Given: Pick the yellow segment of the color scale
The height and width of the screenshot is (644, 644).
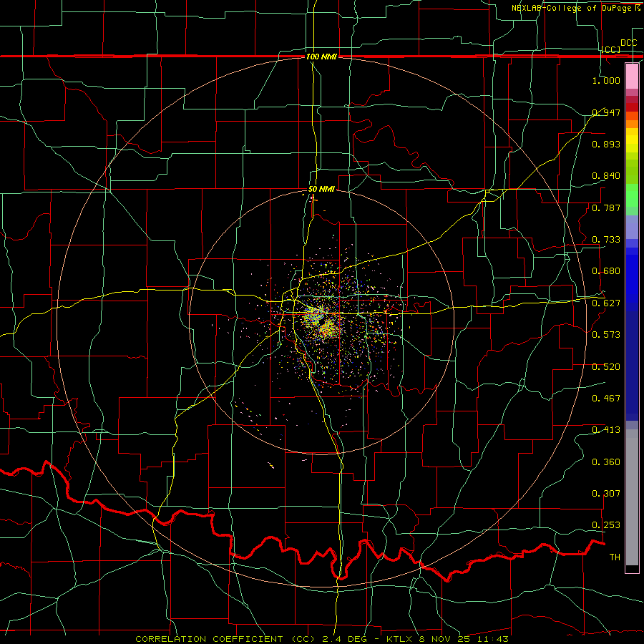Looking at the screenshot, I should pyautogui.click(x=632, y=140).
